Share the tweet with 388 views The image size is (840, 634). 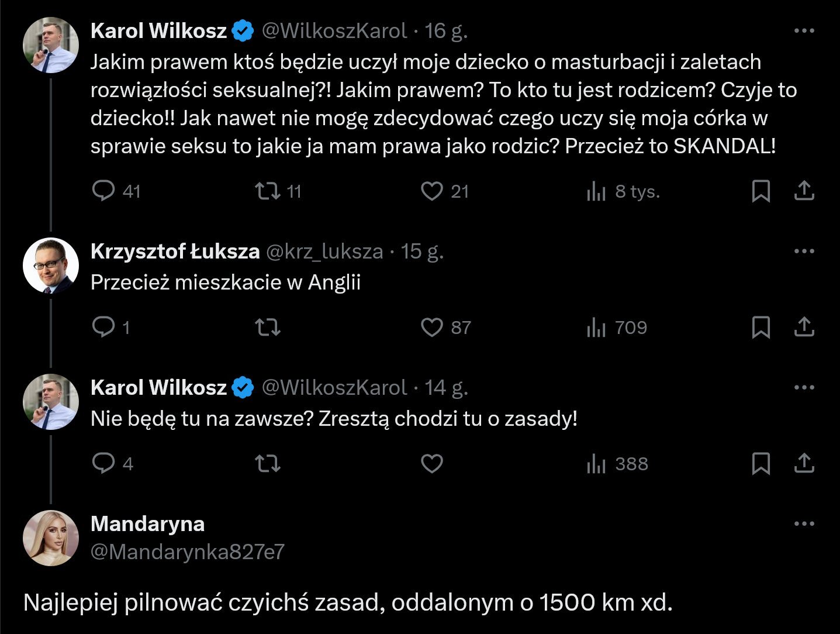(804, 464)
